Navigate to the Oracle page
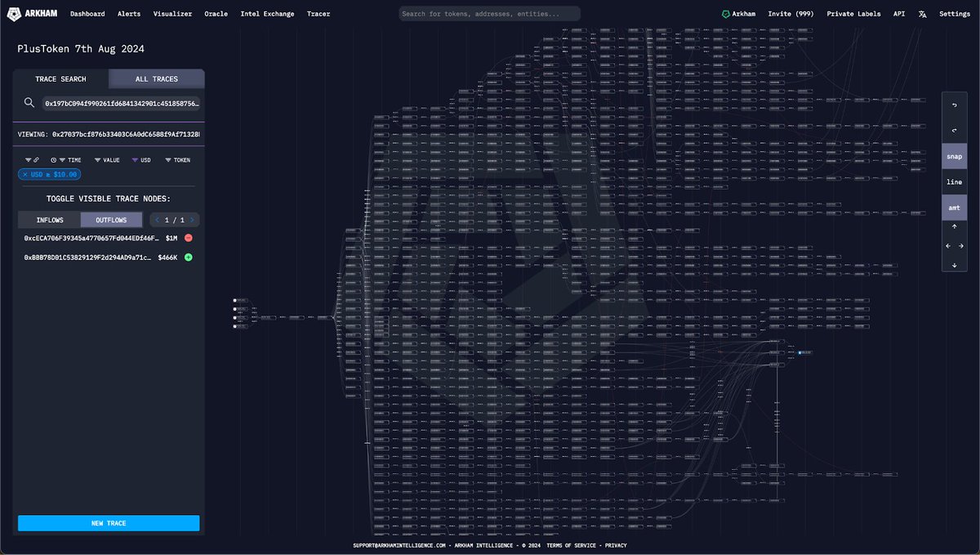 (216, 14)
